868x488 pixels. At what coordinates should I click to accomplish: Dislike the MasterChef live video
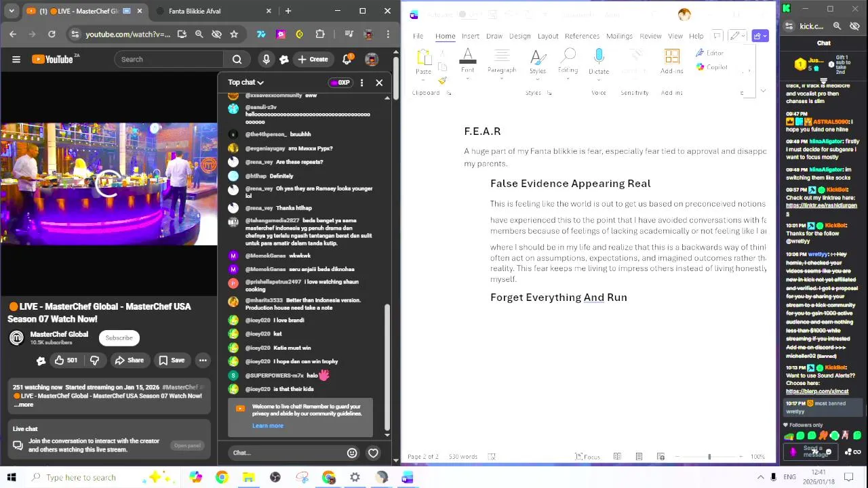pyautogui.click(x=94, y=361)
